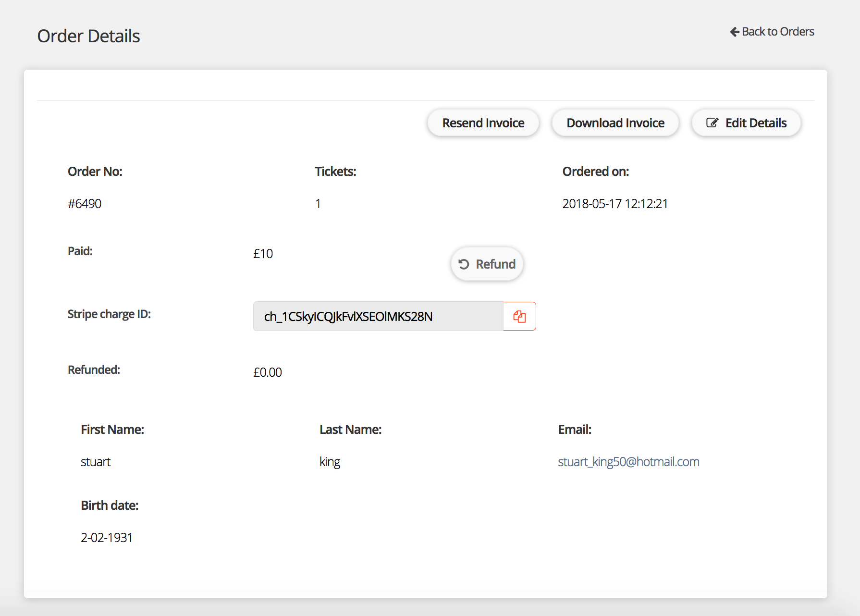Click the pencil icon on Edit Details
Viewport: 860px width, 616px height.
click(x=712, y=123)
